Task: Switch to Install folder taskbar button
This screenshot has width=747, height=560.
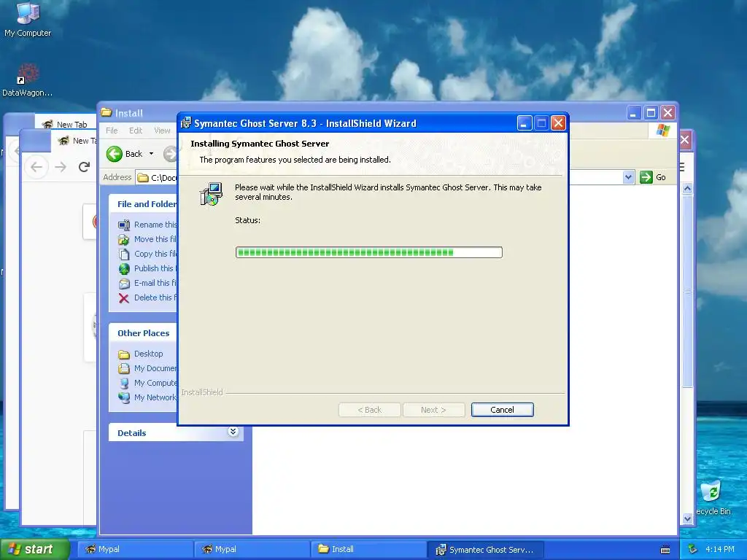Action: (x=368, y=549)
